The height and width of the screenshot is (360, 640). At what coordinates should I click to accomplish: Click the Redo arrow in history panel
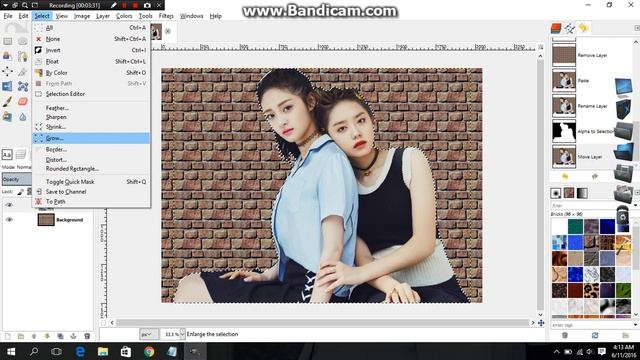(595, 176)
